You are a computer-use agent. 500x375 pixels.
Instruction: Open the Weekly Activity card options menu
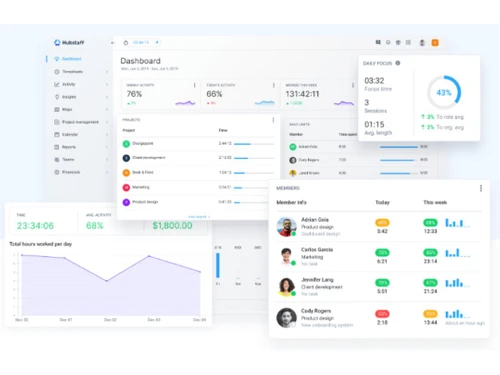tap(195, 85)
